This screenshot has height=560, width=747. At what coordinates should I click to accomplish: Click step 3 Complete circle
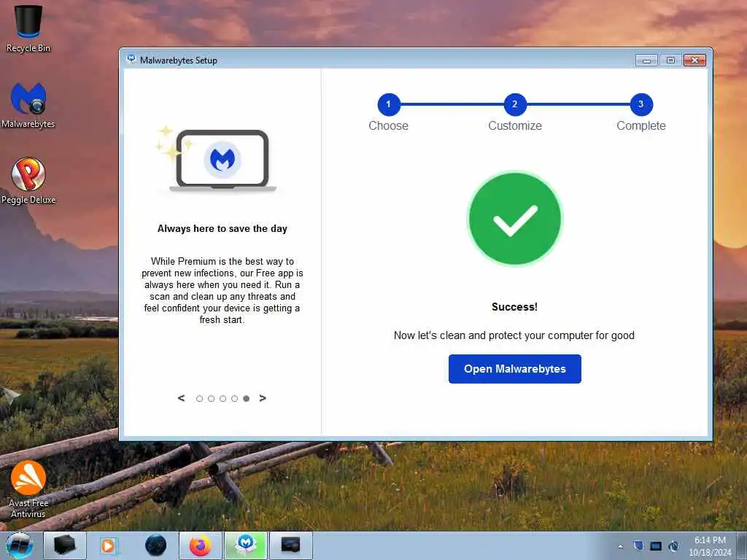point(641,104)
